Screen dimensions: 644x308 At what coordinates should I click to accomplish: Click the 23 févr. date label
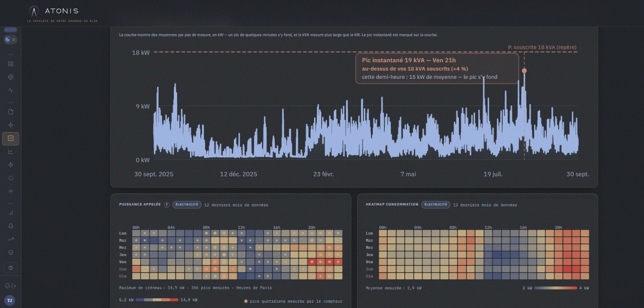pyautogui.click(x=324, y=174)
